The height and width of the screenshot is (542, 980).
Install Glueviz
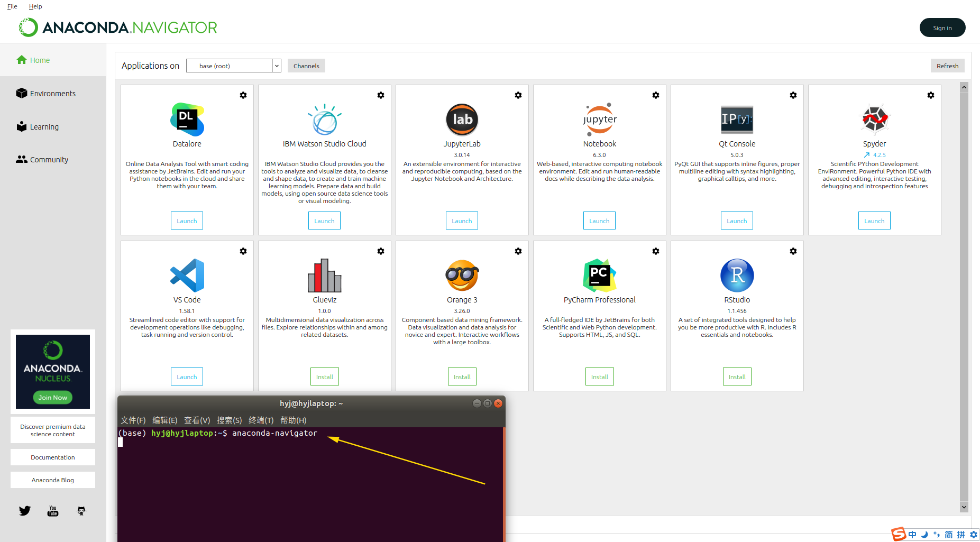[x=325, y=376]
